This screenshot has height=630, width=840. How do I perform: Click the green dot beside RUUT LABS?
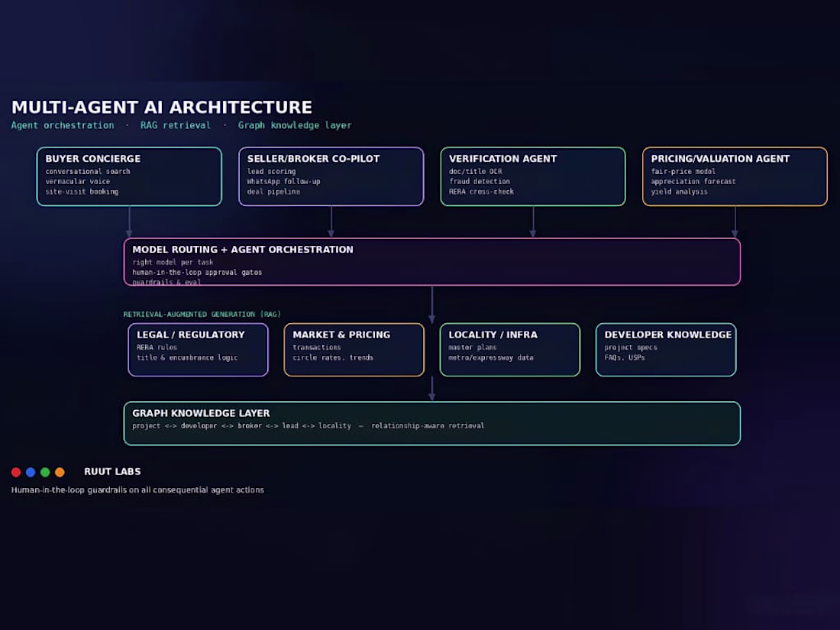coord(45,472)
